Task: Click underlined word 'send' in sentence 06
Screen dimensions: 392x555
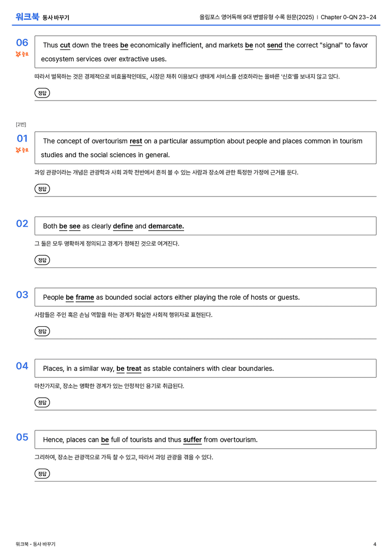Action: tap(275, 45)
